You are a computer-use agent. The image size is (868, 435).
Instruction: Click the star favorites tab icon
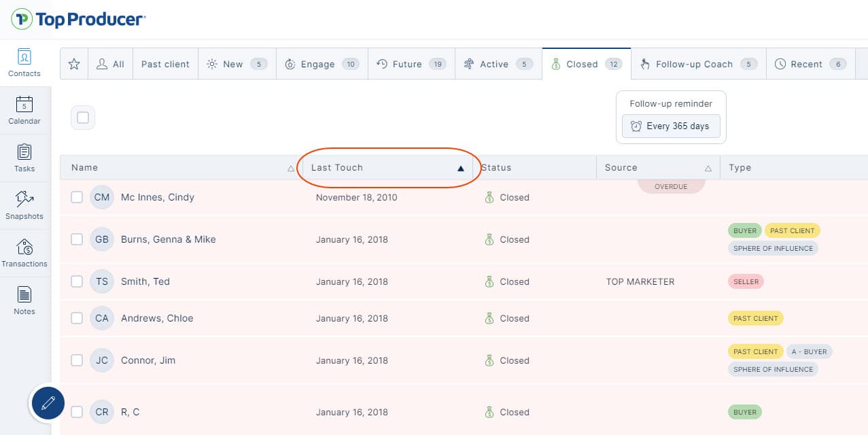[x=74, y=64]
